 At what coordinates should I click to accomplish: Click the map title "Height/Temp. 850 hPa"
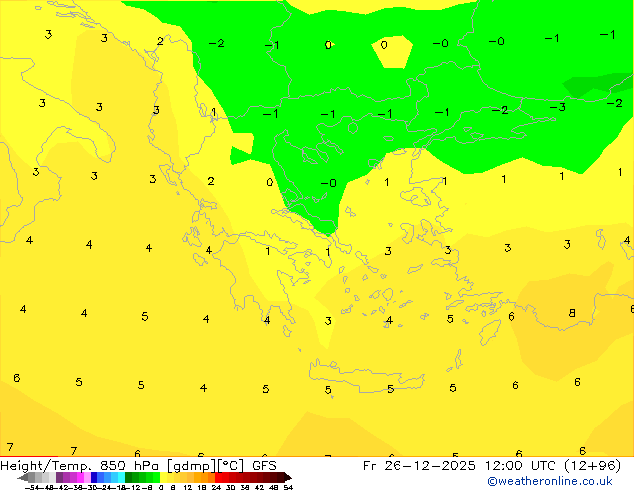[x=79, y=466]
